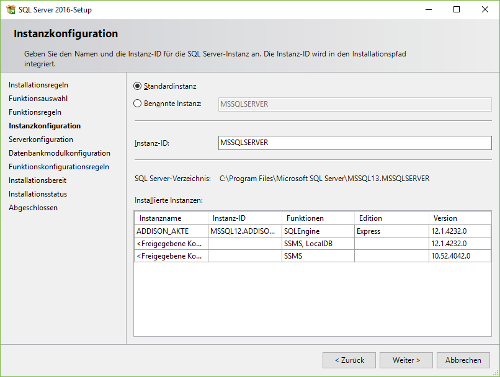Viewport: 500px width, 377px height.
Task: Focus the Instanz-ID input field
Action: coord(355,143)
